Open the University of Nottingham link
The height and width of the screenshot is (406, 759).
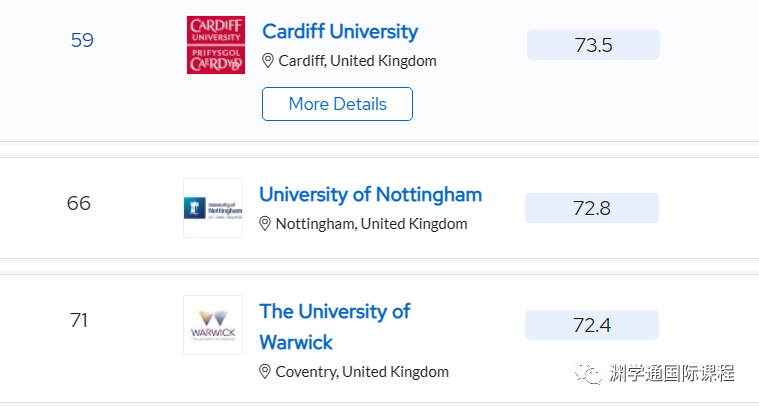(371, 195)
